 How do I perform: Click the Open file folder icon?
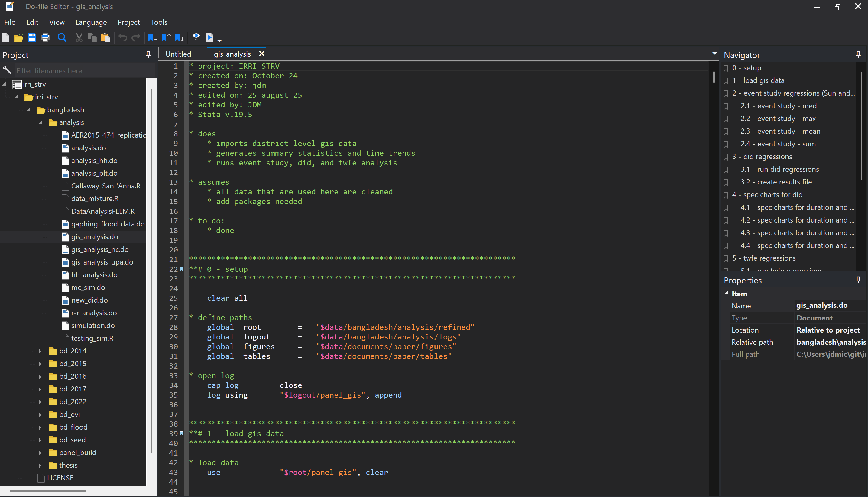[18, 37]
